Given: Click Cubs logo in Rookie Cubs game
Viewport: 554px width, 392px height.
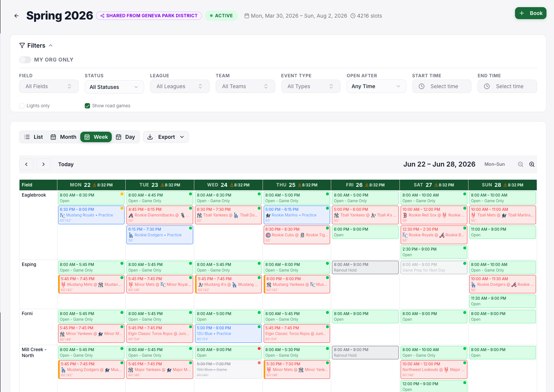Looking at the screenshot, I should click(268, 235).
